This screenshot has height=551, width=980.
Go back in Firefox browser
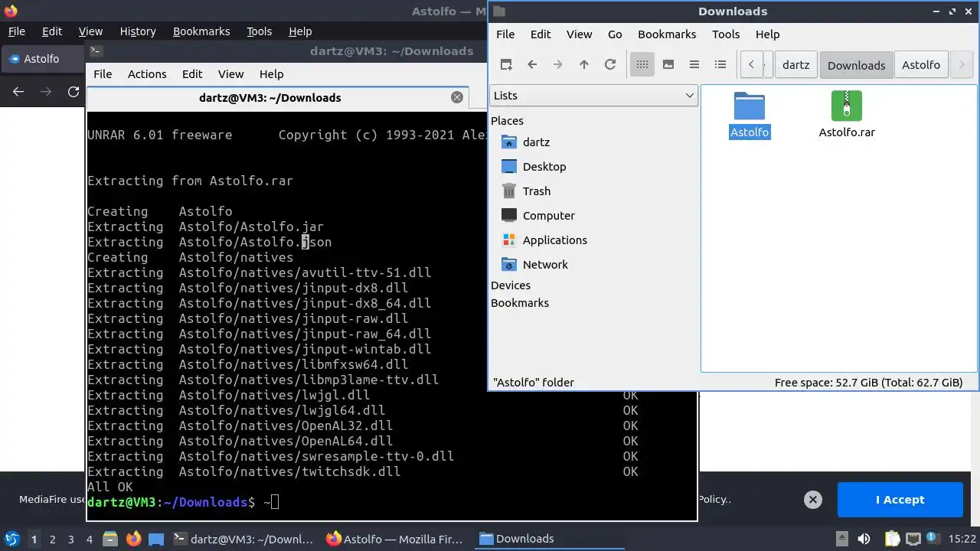point(18,91)
